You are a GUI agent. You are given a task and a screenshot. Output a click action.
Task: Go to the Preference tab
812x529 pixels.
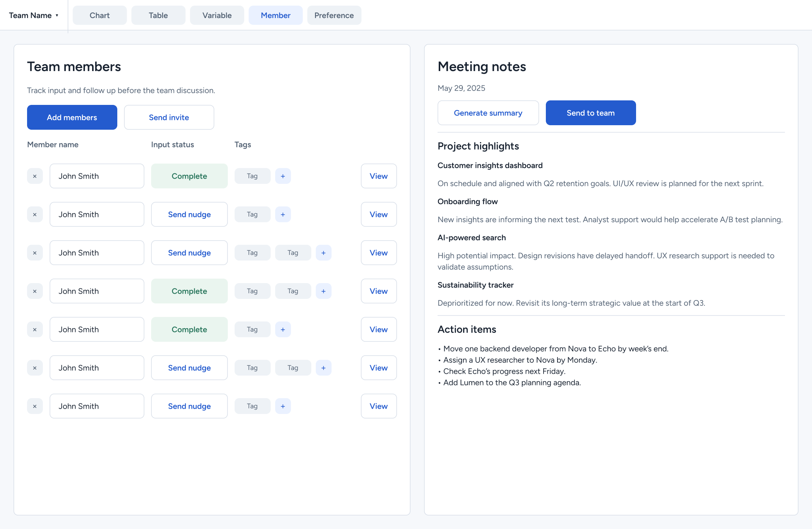[x=334, y=15]
